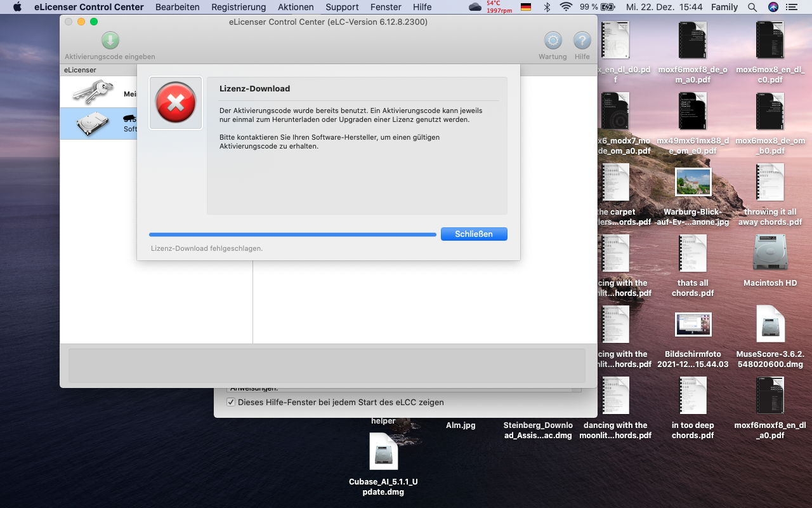Uncheck Dieses Hilfe-Fenster bei jedem Start checkbox
This screenshot has width=812, height=508.
[x=231, y=402]
